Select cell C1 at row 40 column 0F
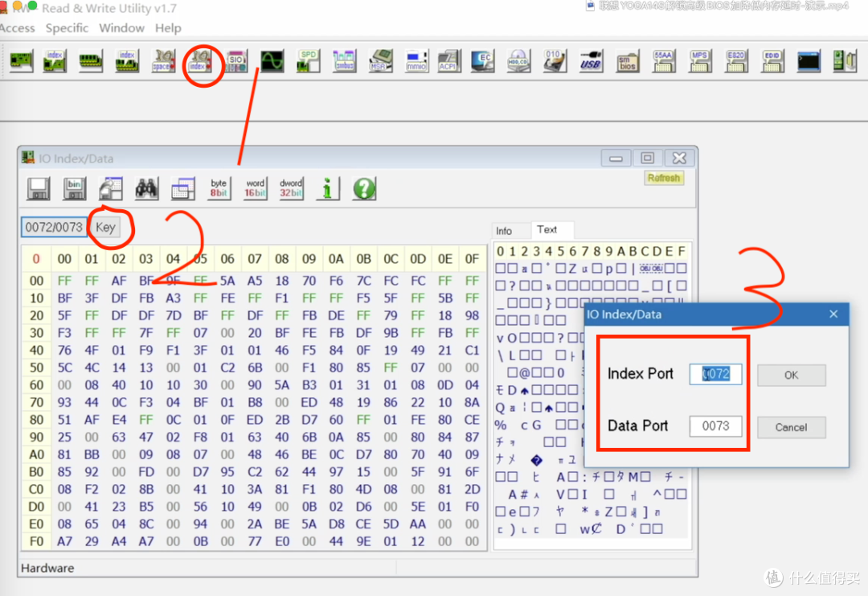 point(473,350)
